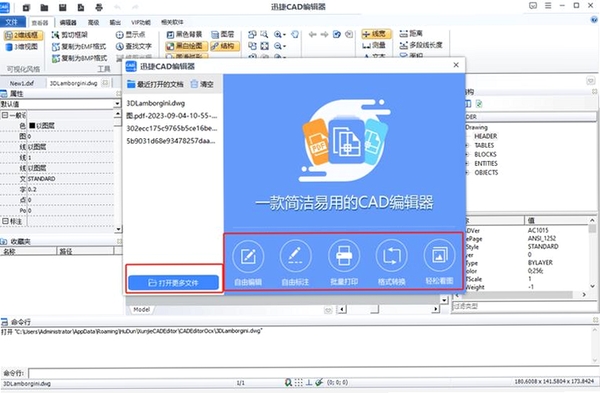The image size is (600, 393).
Task: Open the 文件 menu
Action: click(13, 22)
